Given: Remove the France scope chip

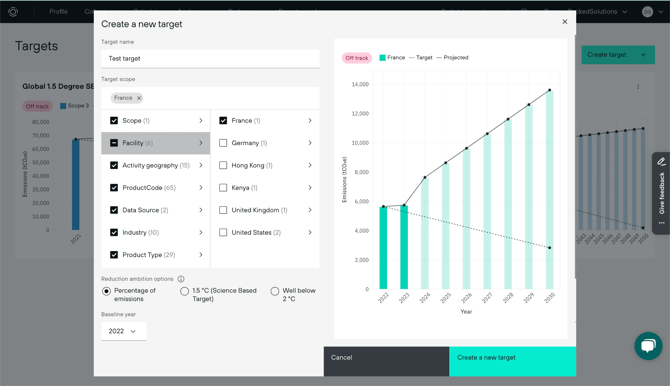Looking at the screenshot, I should point(139,98).
